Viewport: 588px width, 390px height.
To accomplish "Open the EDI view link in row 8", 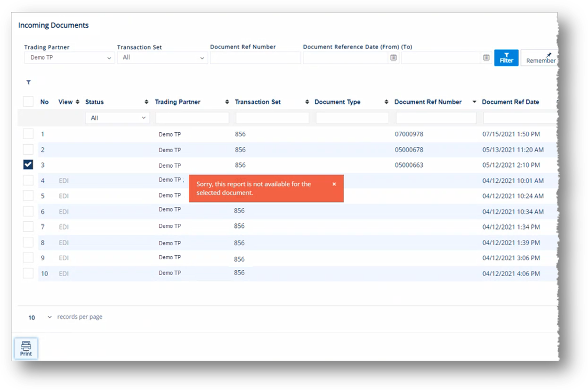I will [64, 243].
